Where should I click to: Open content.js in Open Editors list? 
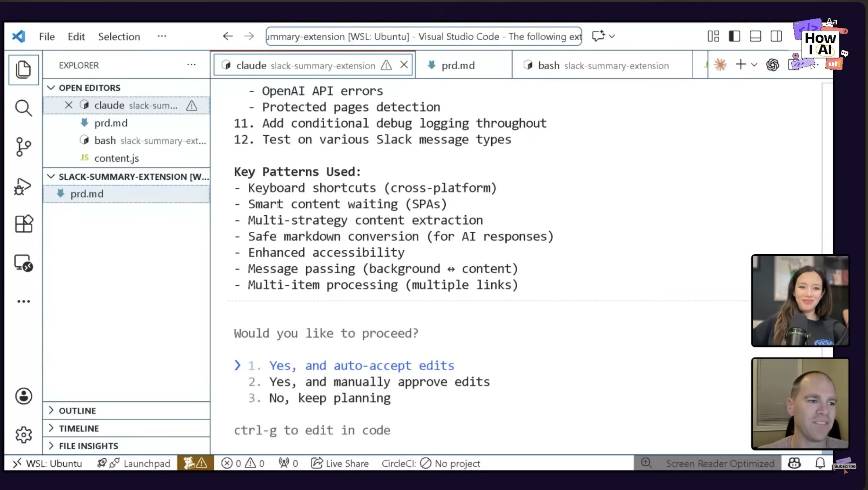pos(117,158)
